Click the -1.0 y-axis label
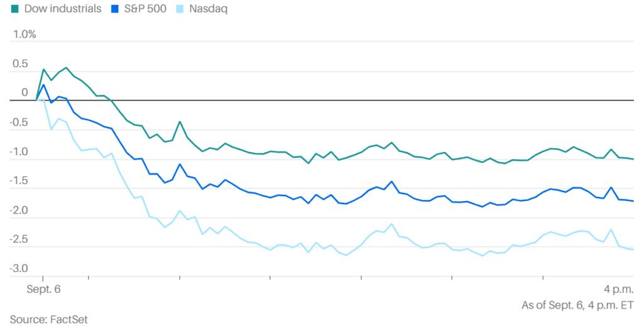This screenshot has height=328, width=644. [19, 151]
